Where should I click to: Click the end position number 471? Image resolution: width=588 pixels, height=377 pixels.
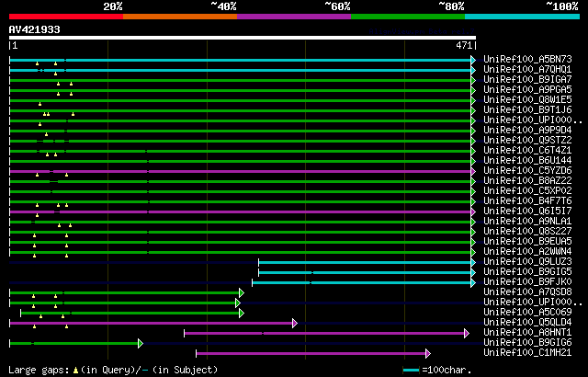point(464,45)
